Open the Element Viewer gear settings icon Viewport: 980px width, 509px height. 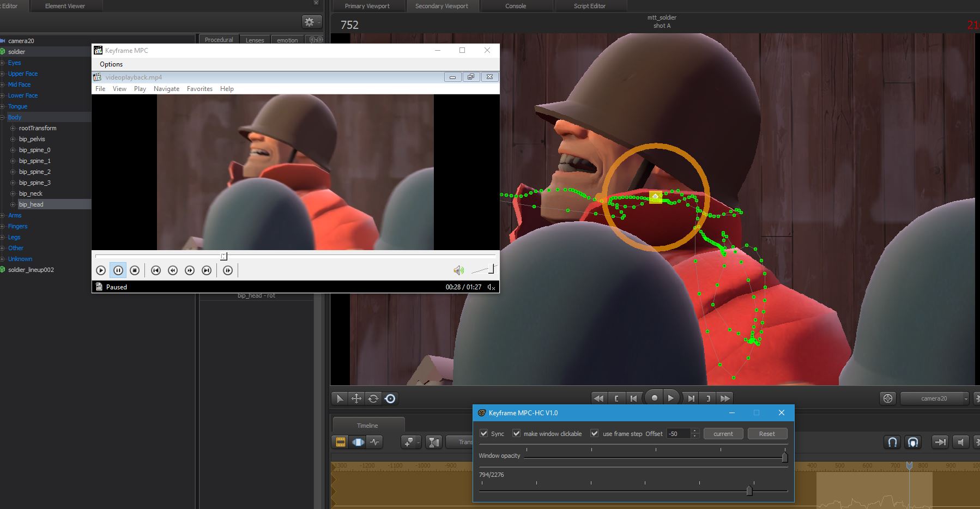pos(310,21)
